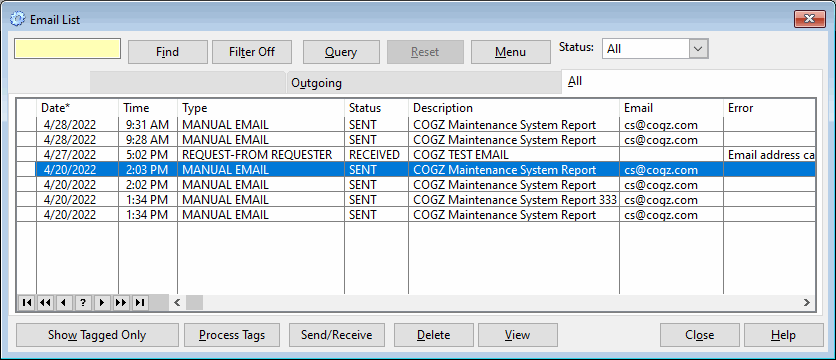Select the 9:28 AM time cell
Image resolution: width=836 pixels, height=360 pixels.
pos(148,140)
